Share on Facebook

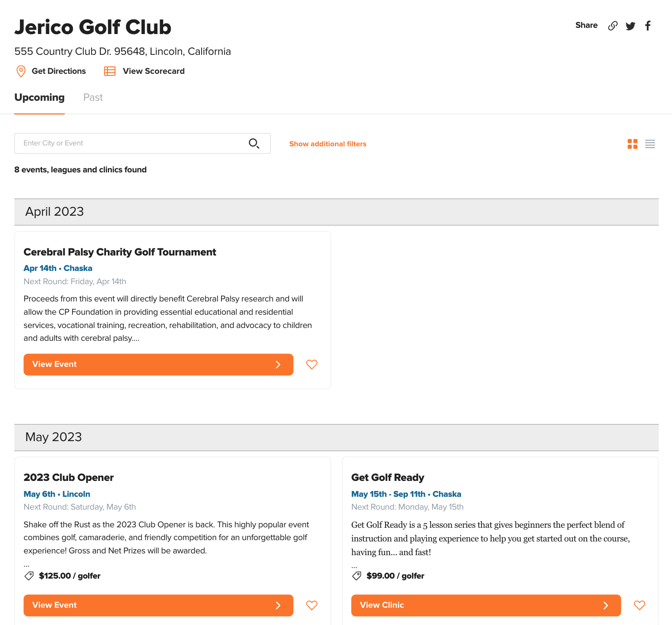pyautogui.click(x=648, y=26)
